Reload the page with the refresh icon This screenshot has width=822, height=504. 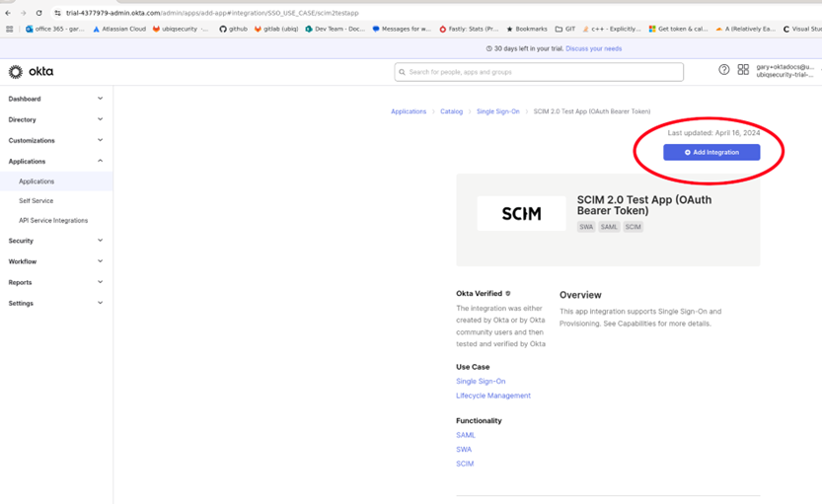38,13
